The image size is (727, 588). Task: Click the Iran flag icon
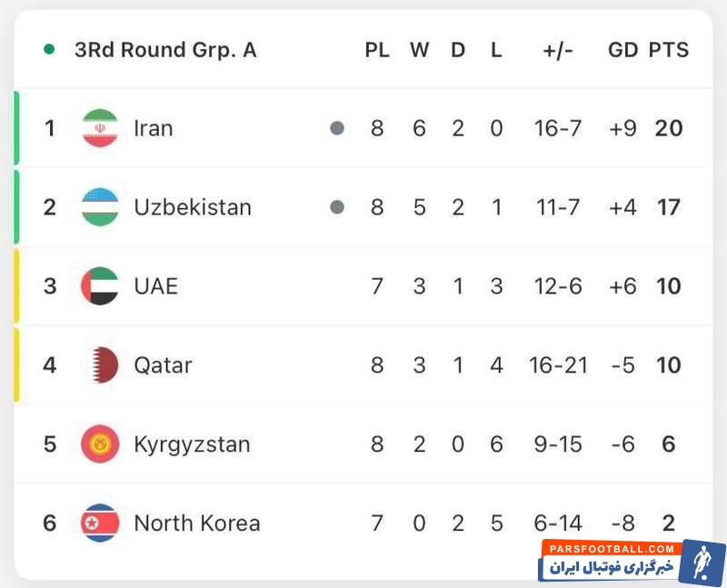click(x=100, y=128)
